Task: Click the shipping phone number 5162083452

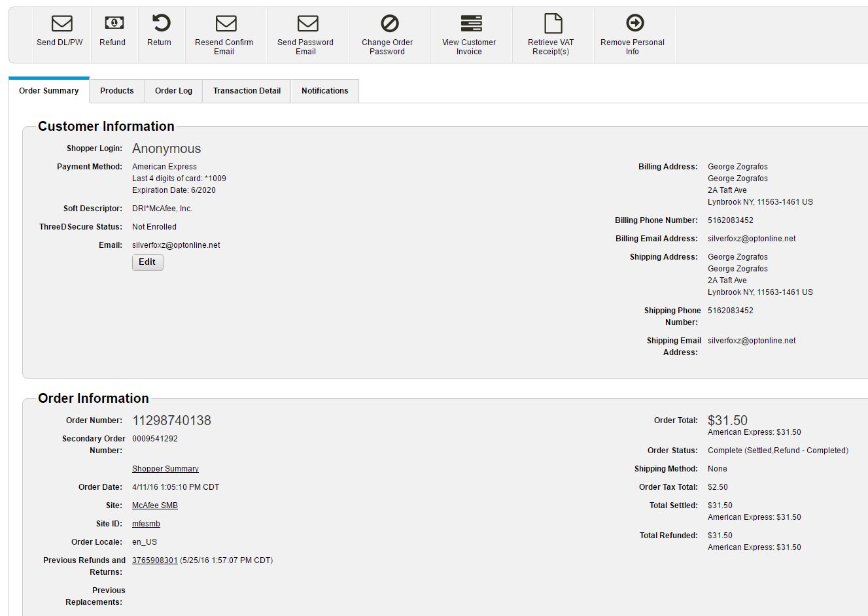Action: tap(731, 311)
